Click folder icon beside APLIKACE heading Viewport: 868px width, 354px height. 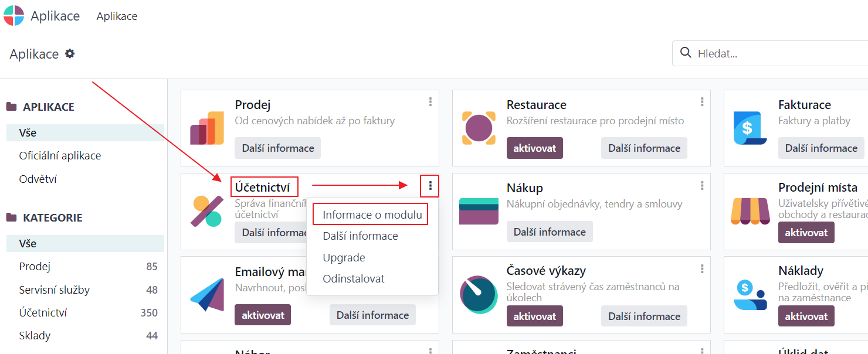[x=11, y=107]
